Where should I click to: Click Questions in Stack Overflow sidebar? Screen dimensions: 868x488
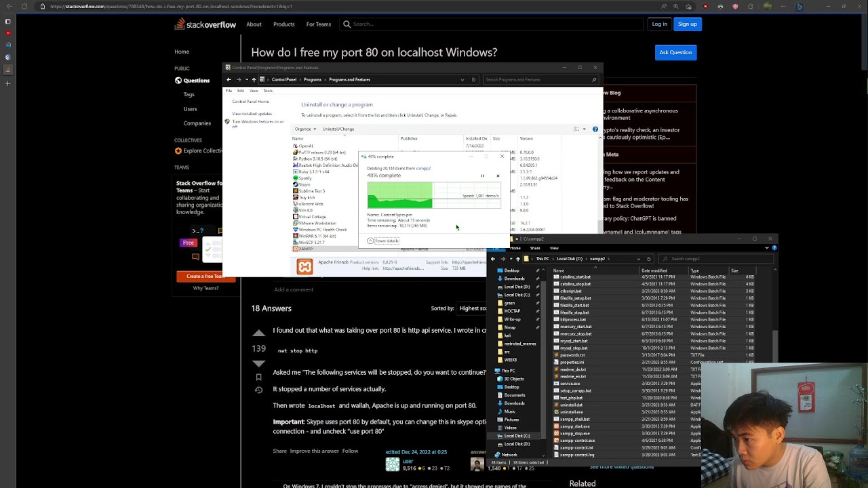pyautogui.click(x=192, y=81)
